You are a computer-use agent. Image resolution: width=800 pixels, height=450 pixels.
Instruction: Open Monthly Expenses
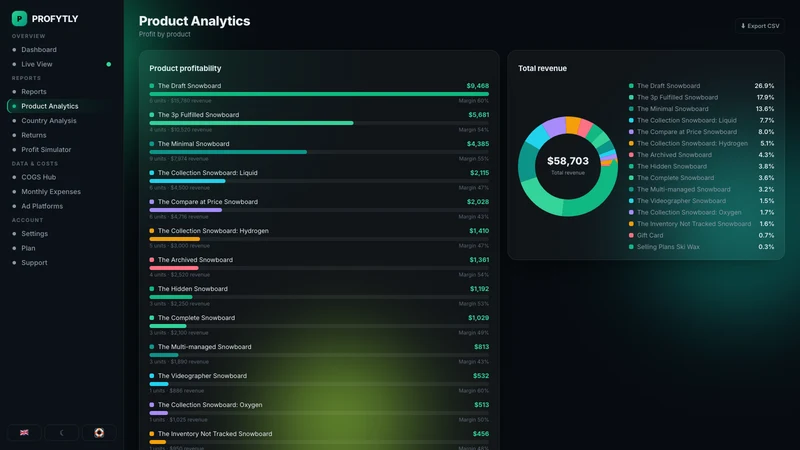(62, 191)
